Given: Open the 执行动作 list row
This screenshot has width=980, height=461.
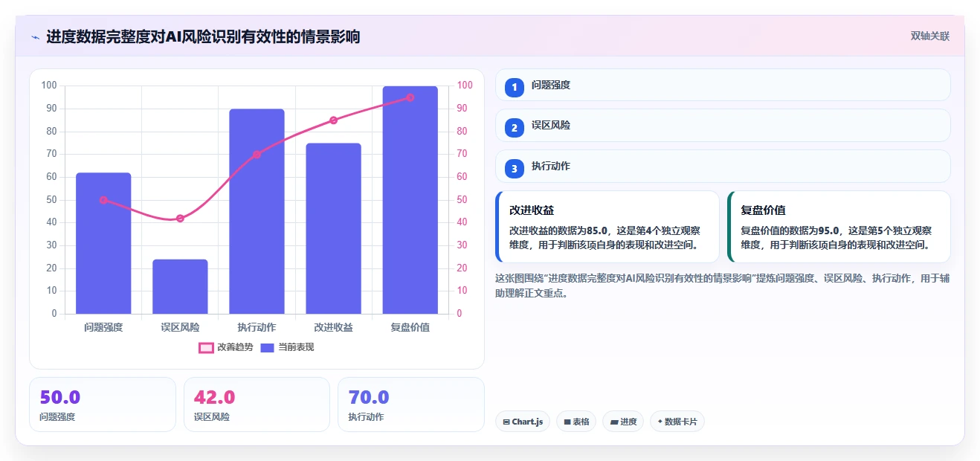Looking at the screenshot, I should [x=723, y=166].
